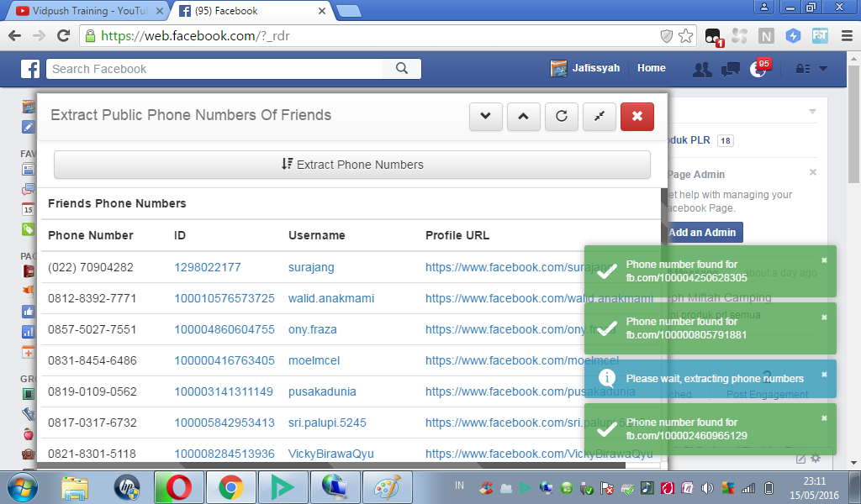Click the blue lightning bolt extension
Image resolution: width=861 pixels, height=504 pixels.
pyautogui.click(x=793, y=36)
